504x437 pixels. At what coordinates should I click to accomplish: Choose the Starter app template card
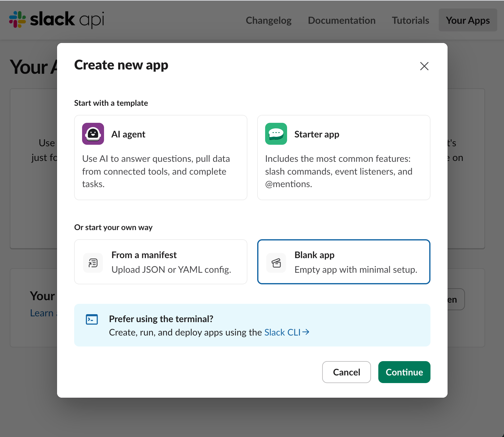pos(344,158)
